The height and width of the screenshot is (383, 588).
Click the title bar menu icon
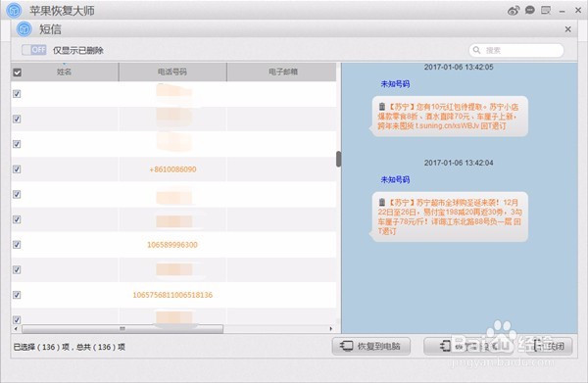pos(546,10)
